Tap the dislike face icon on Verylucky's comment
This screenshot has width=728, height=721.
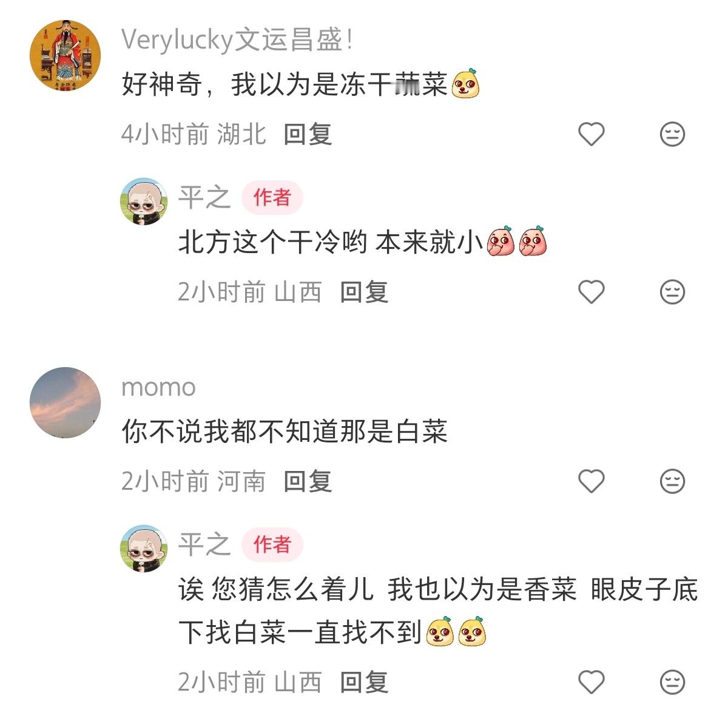(x=672, y=134)
